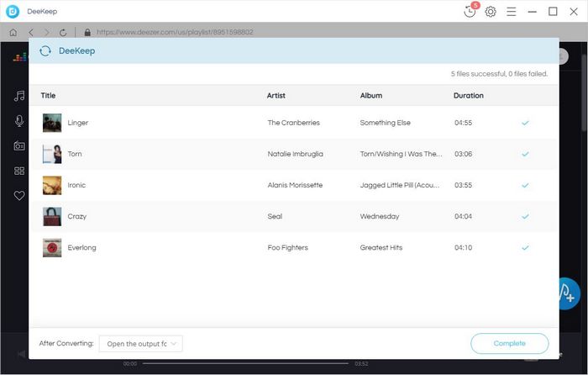Select the song title Torn

(75, 154)
